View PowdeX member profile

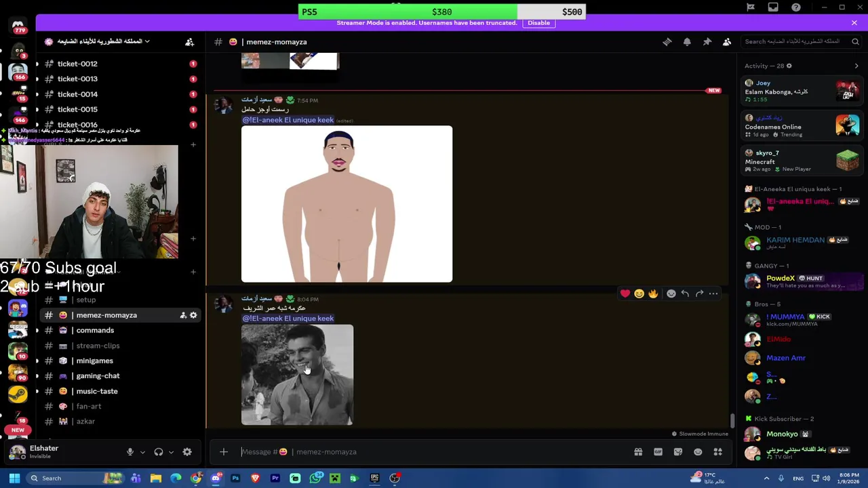point(802,281)
